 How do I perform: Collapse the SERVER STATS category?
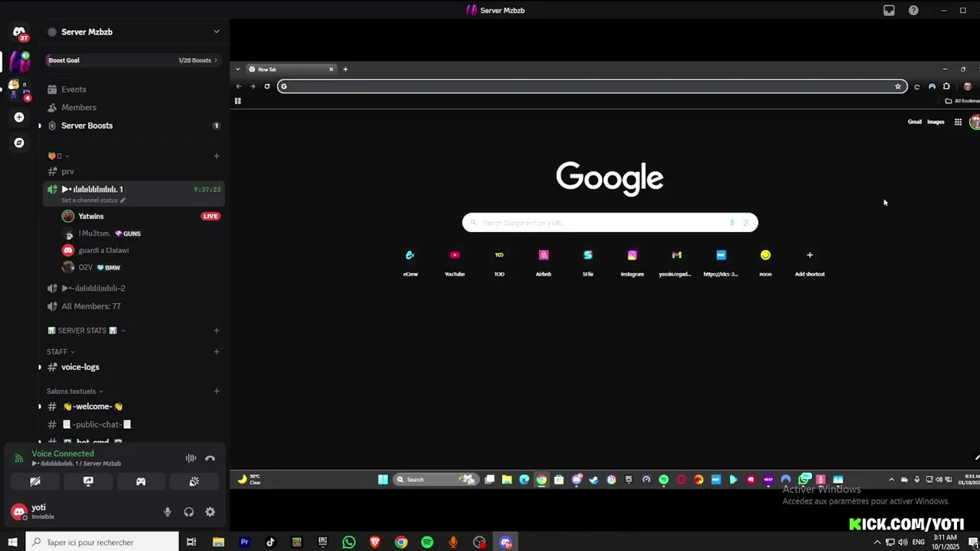[86, 331]
